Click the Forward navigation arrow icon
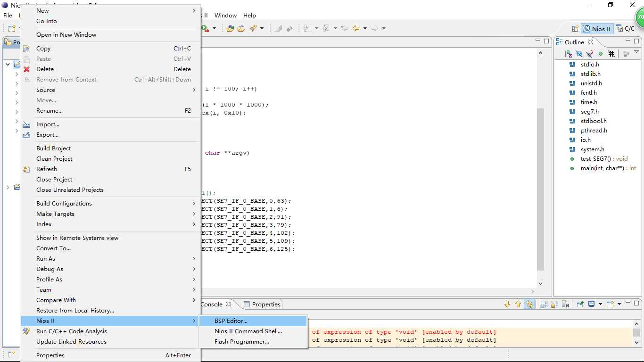The height and width of the screenshot is (362, 644). point(375,28)
